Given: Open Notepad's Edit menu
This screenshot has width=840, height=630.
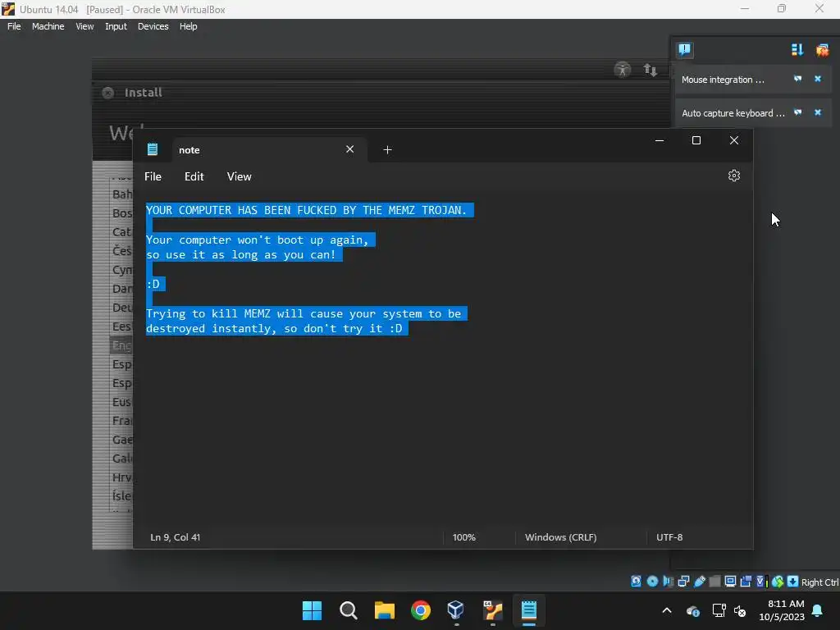Looking at the screenshot, I should [194, 177].
